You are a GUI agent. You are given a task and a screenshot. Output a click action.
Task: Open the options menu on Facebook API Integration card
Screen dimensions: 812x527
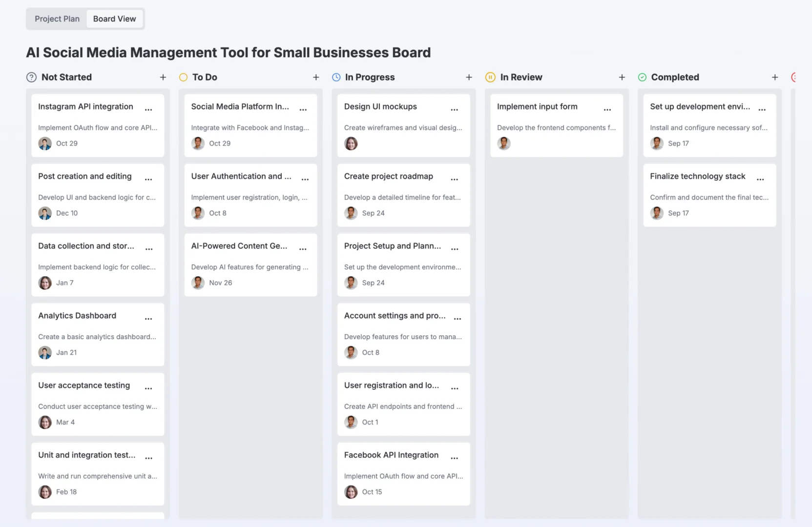pyautogui.click(x=455, y=458)
